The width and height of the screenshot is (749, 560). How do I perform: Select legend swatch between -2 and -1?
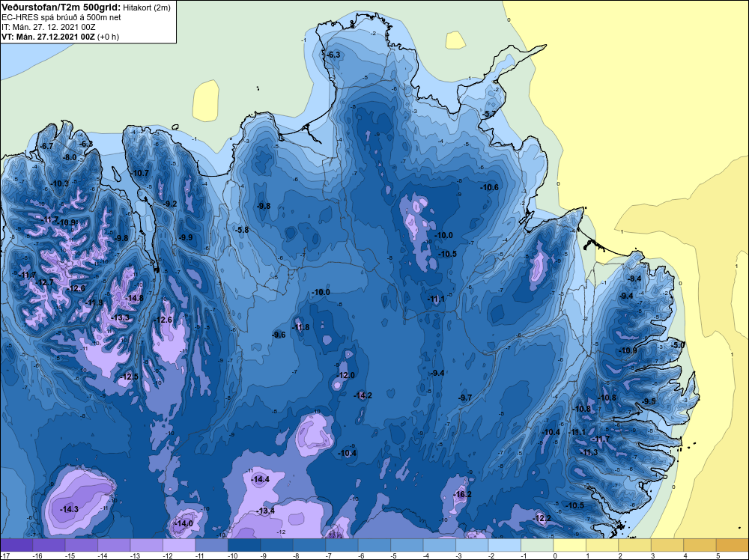coord(504,545)
